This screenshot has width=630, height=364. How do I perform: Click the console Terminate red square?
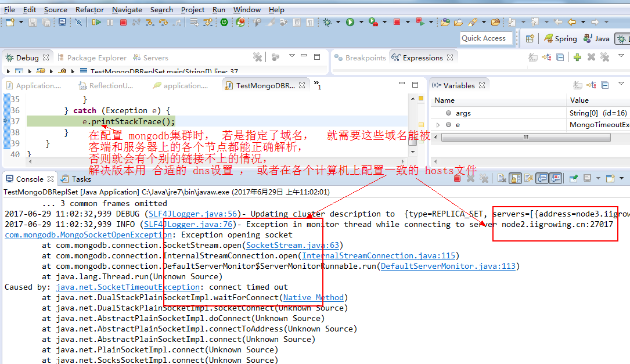[457, 178]
